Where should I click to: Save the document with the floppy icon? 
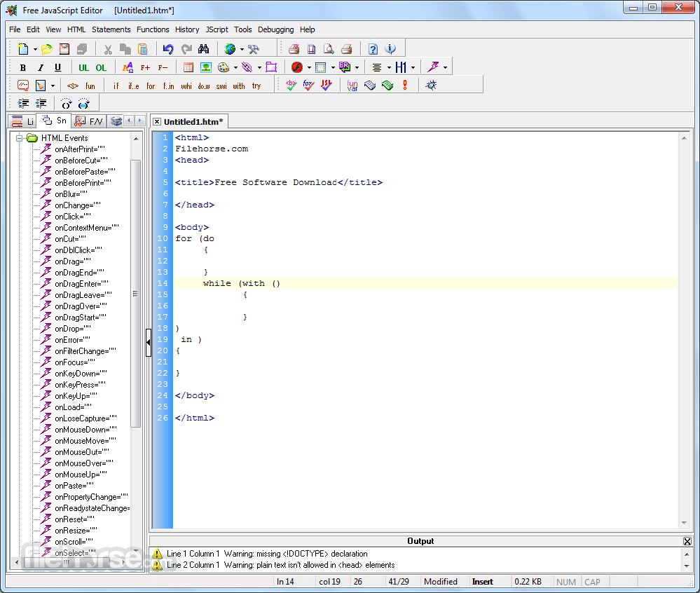(x=64, y=48)
